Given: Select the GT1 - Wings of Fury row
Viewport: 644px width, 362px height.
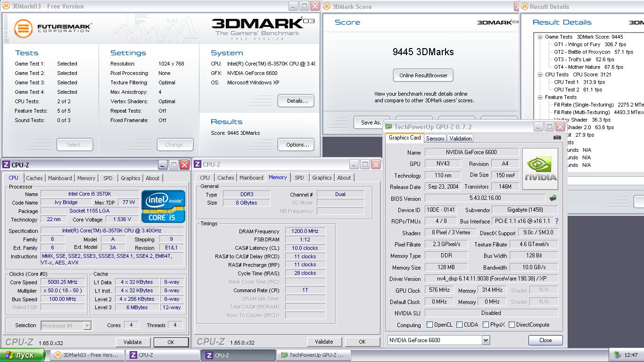Looking at the screenshot, I should pyautogui.click(x=590, y=44).
